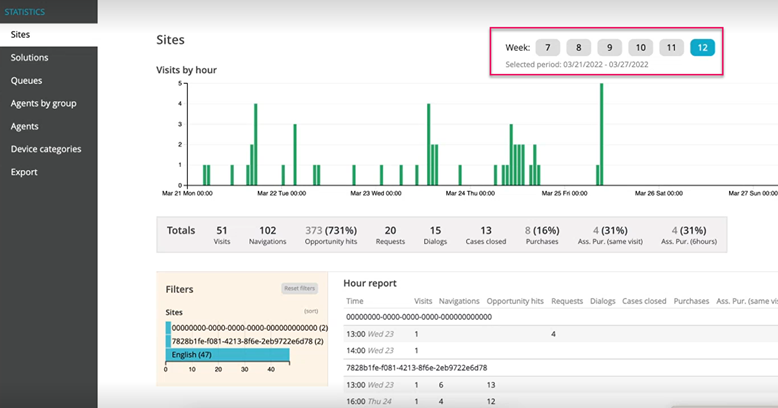This screenshot has width=778, height=408.
Task: Open Solutions in the sidebar
Action: pos(29,58)
